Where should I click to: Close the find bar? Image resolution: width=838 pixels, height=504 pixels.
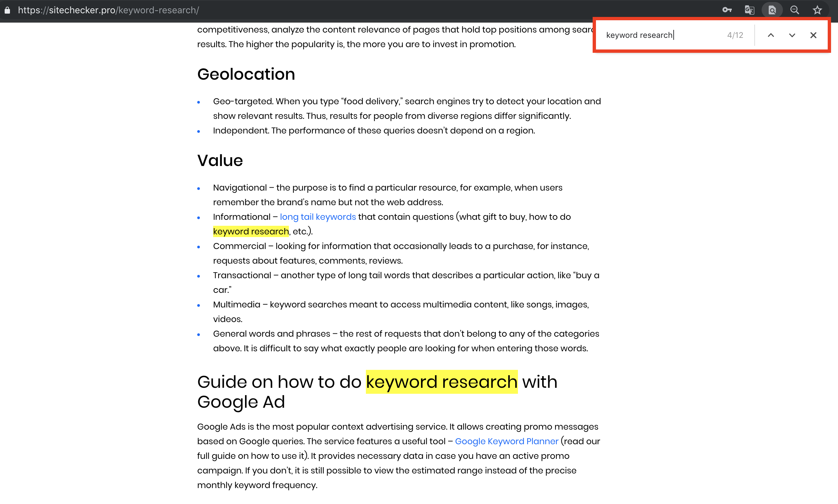(813, 35)
